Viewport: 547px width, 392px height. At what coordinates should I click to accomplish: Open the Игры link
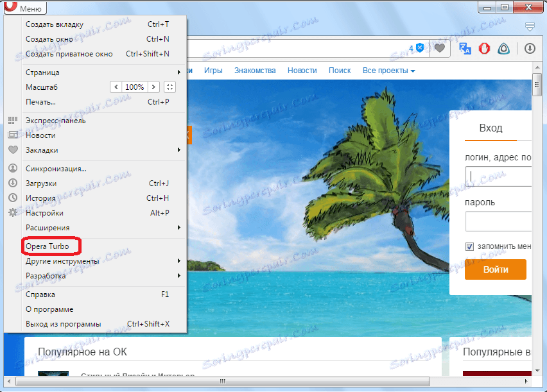[x=213, y=71]
